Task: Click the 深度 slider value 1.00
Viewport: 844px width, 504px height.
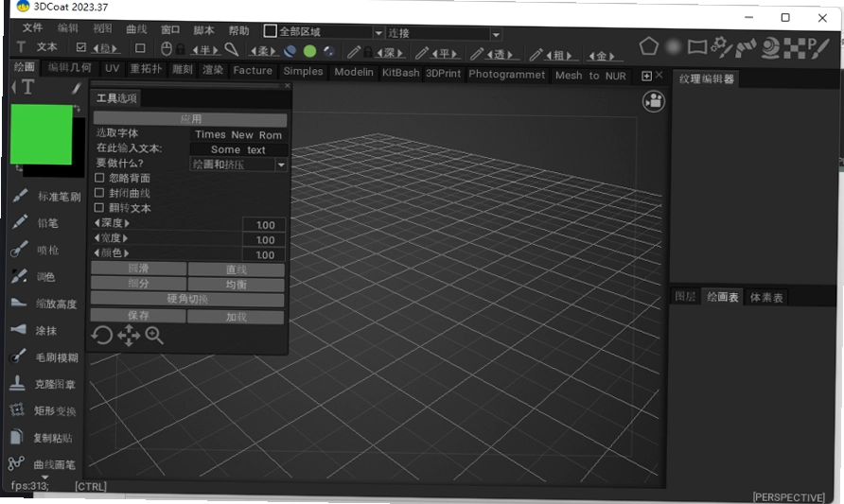Action: 264,225
